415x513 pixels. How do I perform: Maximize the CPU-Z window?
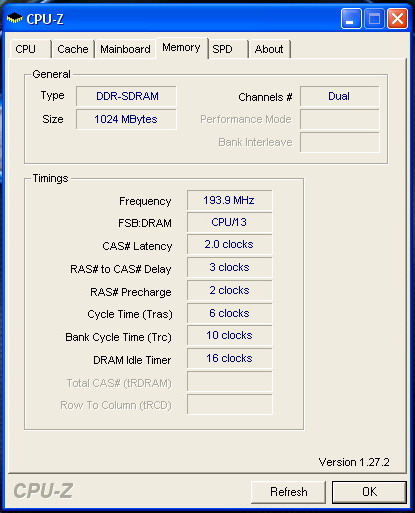coord(374,19)
